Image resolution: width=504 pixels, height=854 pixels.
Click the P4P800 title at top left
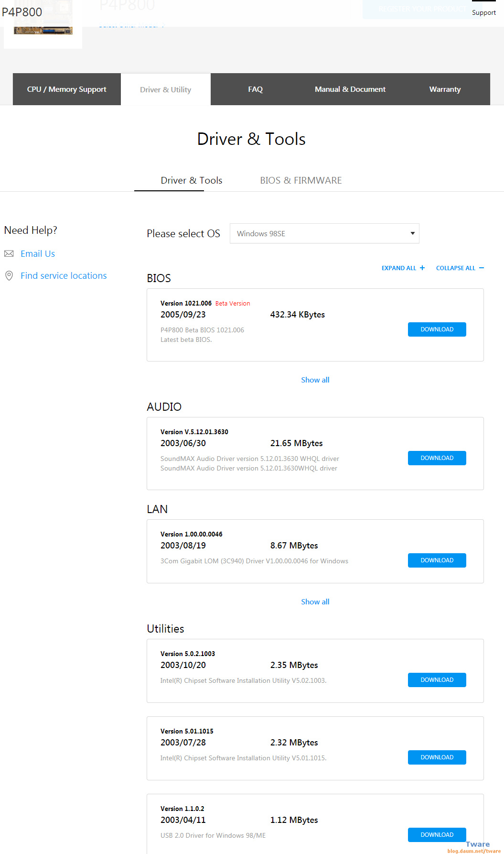tap(22, 12)
